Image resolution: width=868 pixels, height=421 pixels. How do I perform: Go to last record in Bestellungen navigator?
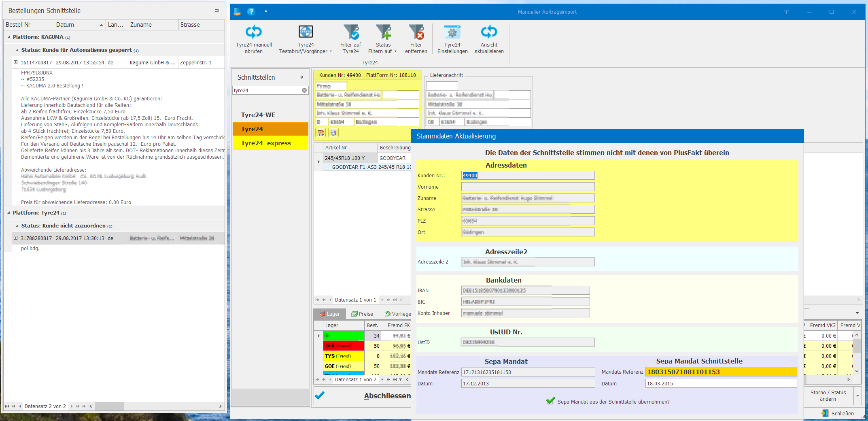coord(84,406)
